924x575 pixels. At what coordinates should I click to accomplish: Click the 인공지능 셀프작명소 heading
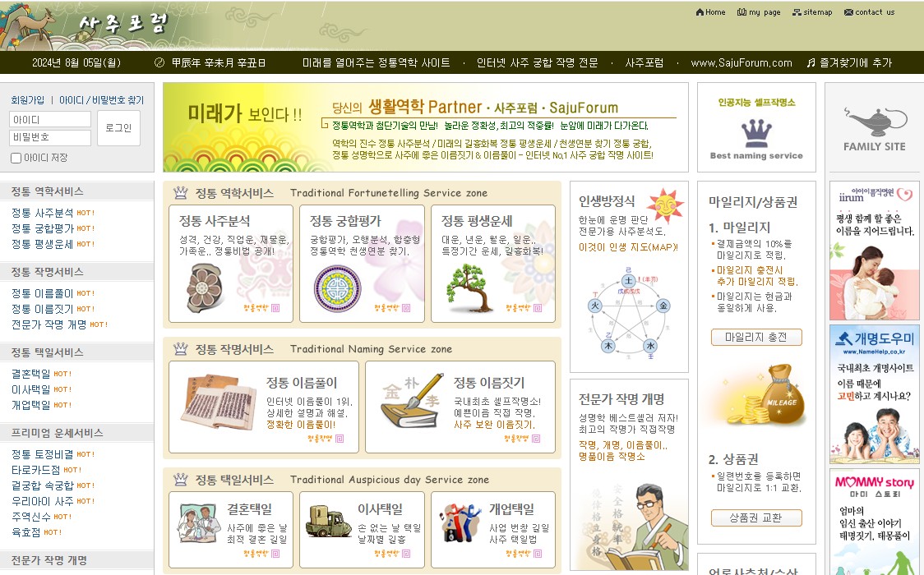pyautogui.click(x=756, y=103)
